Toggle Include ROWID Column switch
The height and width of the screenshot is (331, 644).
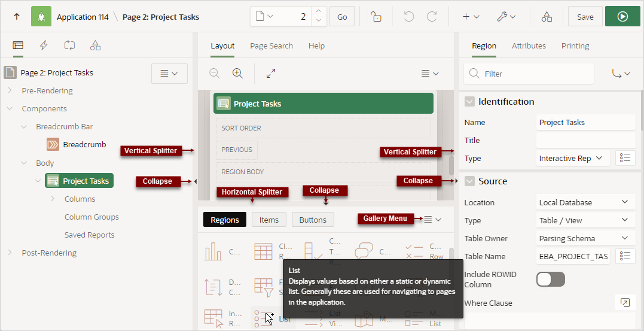click(x=551, y=279)
